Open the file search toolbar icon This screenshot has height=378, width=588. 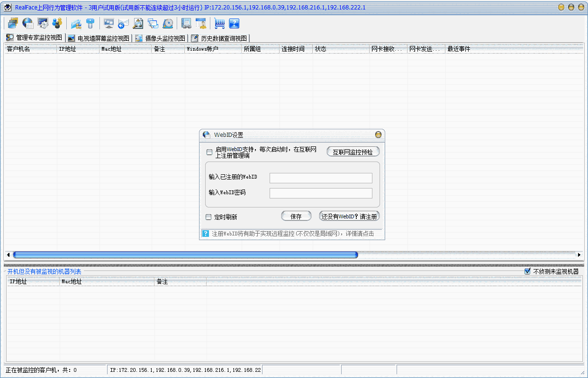click(138, 23)
